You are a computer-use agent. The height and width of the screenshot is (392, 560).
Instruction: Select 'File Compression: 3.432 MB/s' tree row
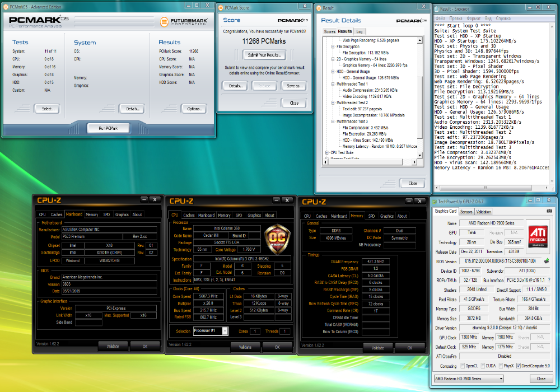click(x=365, y=128)
